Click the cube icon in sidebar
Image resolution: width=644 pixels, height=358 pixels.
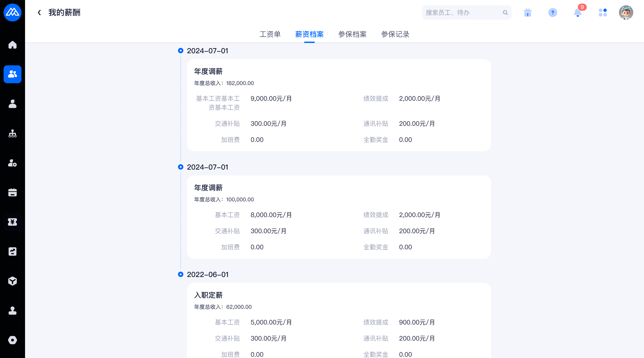tap(13, 281)
